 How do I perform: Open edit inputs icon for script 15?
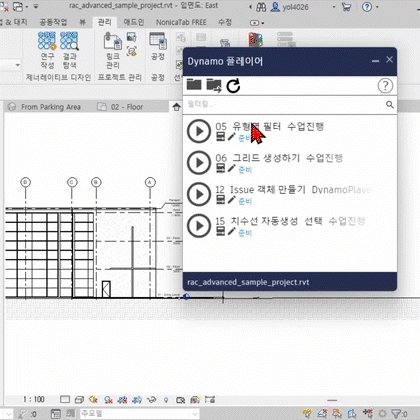tap(220, 231)
